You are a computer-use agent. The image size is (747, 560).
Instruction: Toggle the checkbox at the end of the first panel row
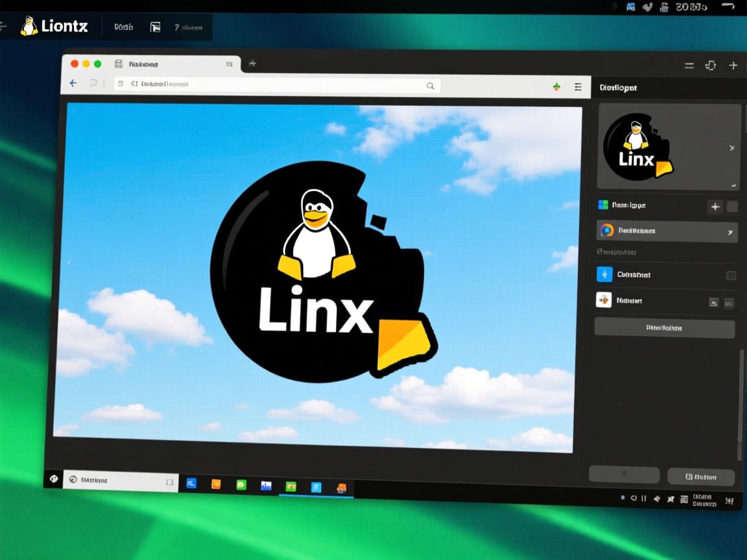pos(731,274)
